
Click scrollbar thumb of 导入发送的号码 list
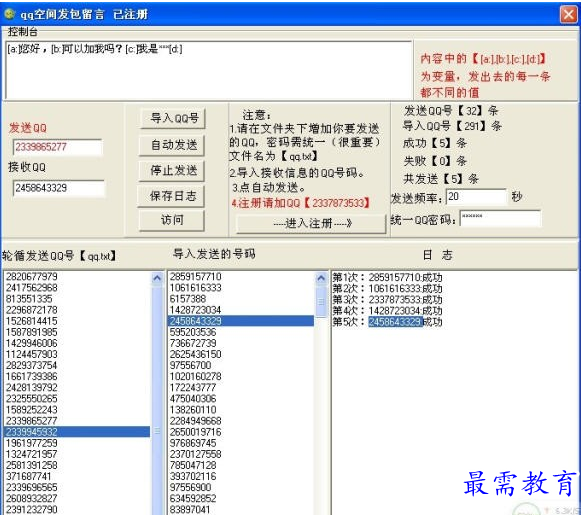point(321,302)
